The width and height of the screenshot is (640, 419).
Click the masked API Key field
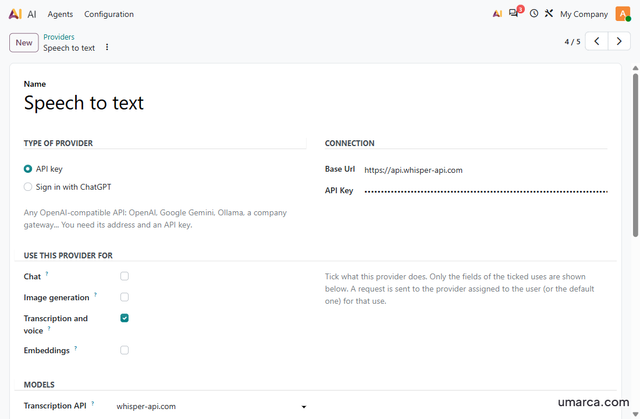coord(486,191)
